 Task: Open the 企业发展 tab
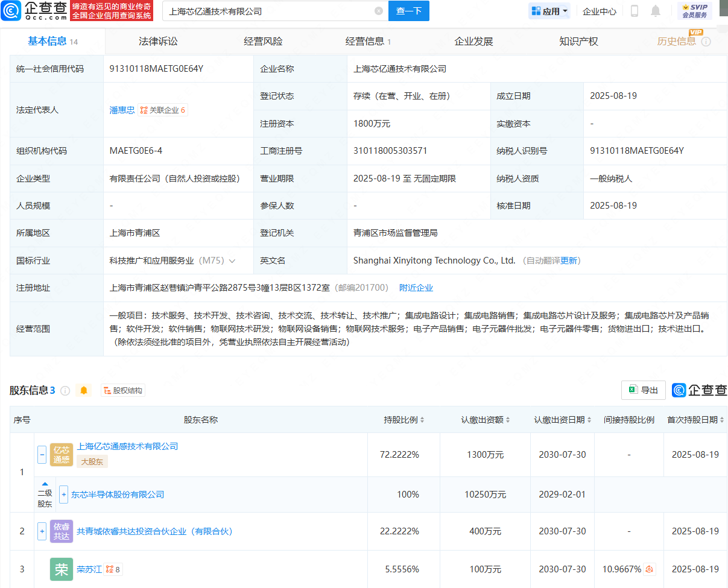point(473,42)
